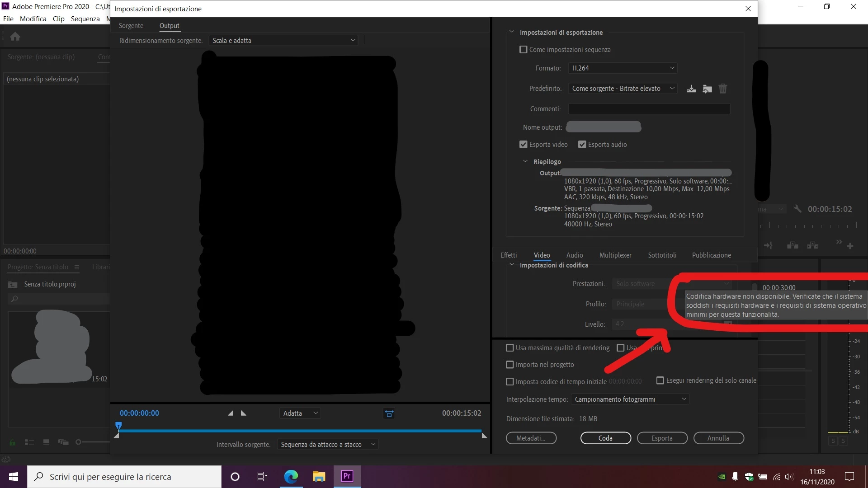Click the blue preview timeline bar
The image size is (868, 488).
(298, 431)
